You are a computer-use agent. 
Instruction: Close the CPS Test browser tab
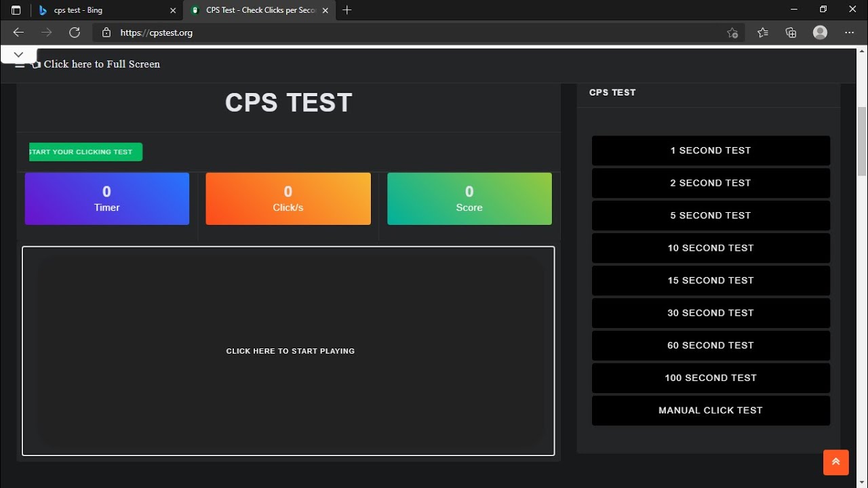click(x=325, y=10)
